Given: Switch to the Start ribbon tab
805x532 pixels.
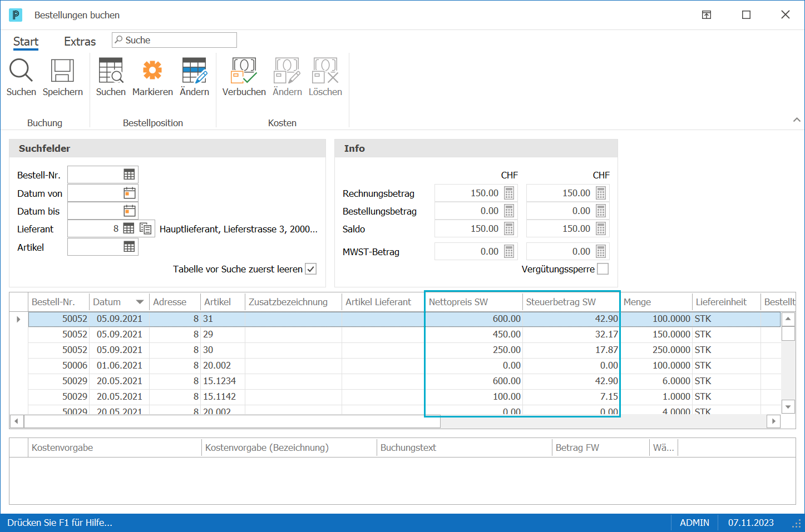Looking at the screenshot, I should (26, 42).
